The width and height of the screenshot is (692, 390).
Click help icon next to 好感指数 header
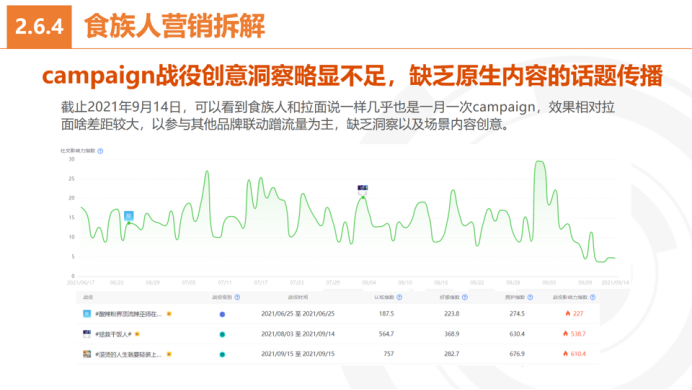pyautogui.click(x=465, y=297)
